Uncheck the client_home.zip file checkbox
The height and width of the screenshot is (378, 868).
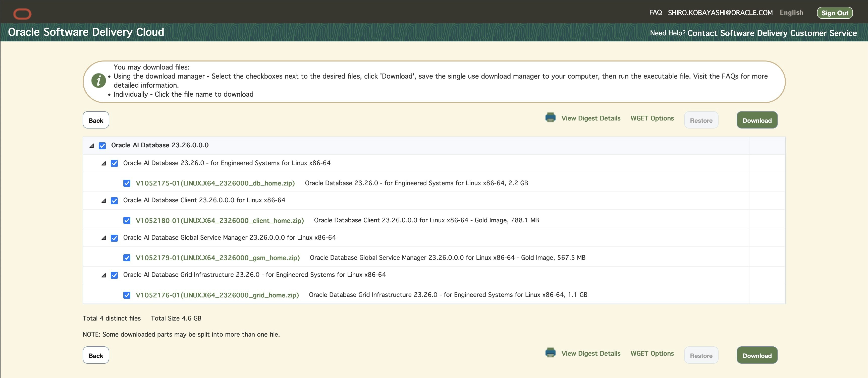[127, 220]
